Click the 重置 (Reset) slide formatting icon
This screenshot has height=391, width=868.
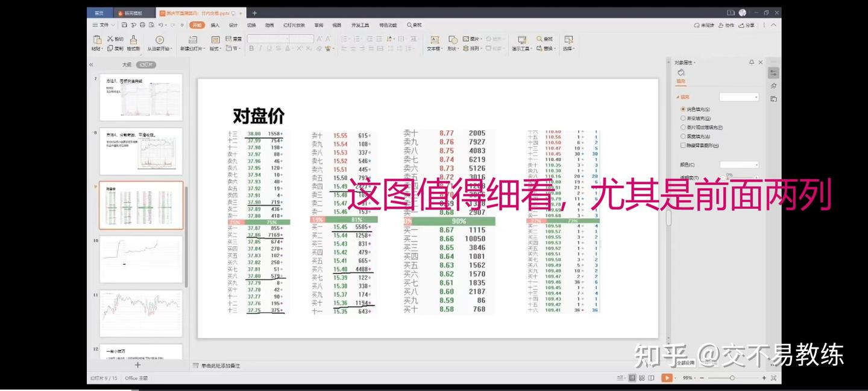(231, 38)
